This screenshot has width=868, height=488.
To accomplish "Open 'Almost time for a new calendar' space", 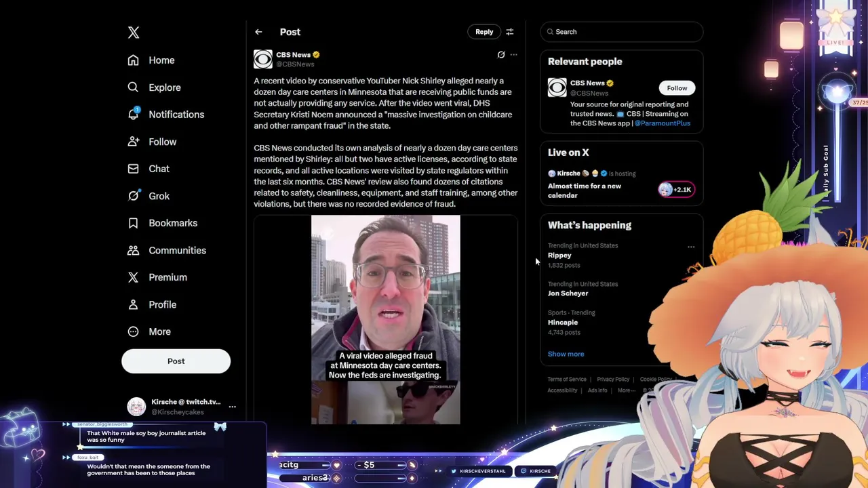I will 585,190.
